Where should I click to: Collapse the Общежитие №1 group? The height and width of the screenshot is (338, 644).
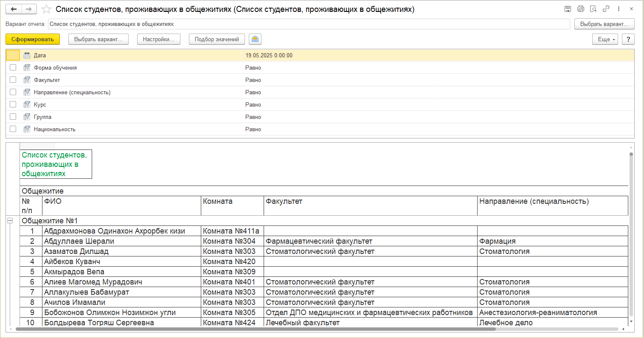point(10,221)
